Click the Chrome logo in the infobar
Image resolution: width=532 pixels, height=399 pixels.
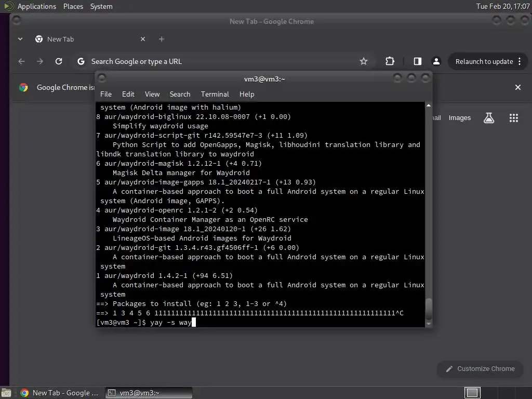(23, 87)
